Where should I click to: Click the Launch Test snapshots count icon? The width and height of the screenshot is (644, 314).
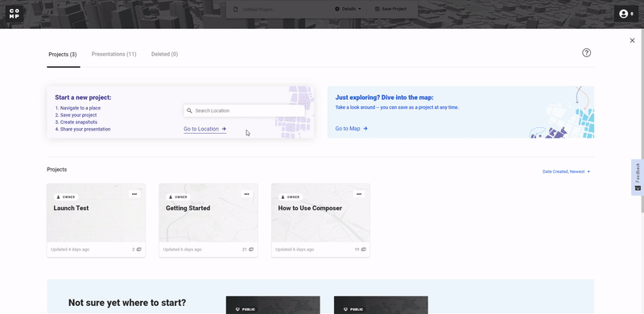(138, 250)
